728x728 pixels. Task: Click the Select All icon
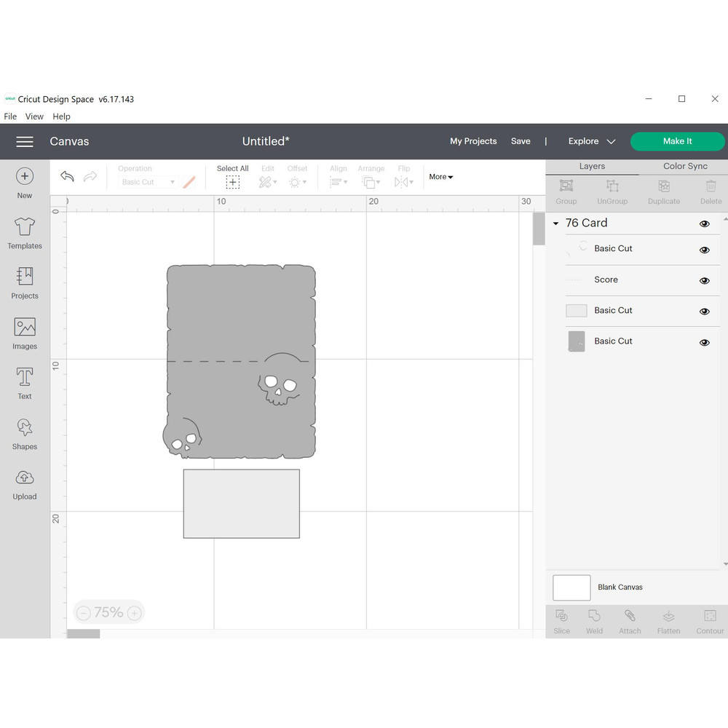coord(232,182)
